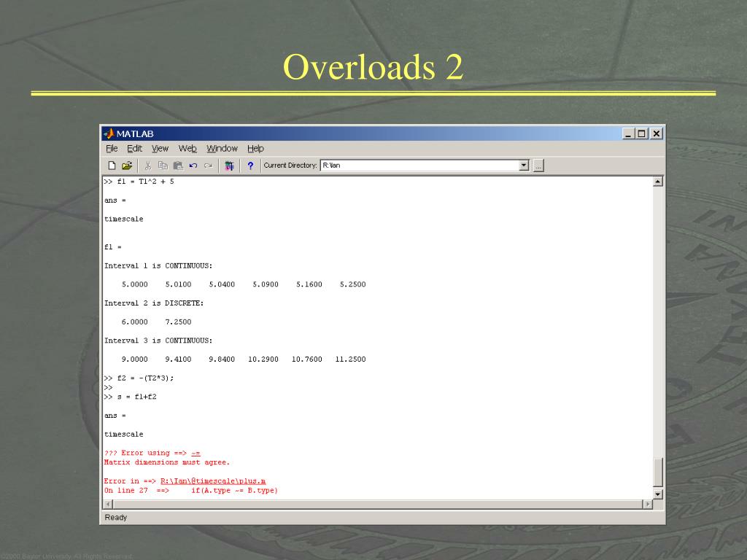Click the 'Ready' status bar text
Viewport: 747px width, 560px height.
116,518
